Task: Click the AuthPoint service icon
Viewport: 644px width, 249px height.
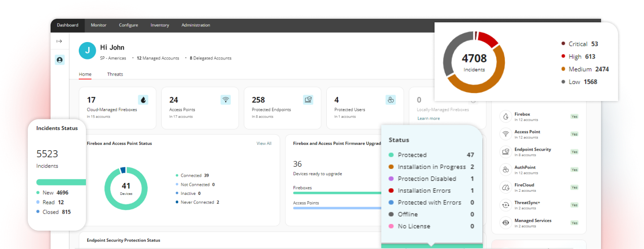Action: [x=506, y=170]
